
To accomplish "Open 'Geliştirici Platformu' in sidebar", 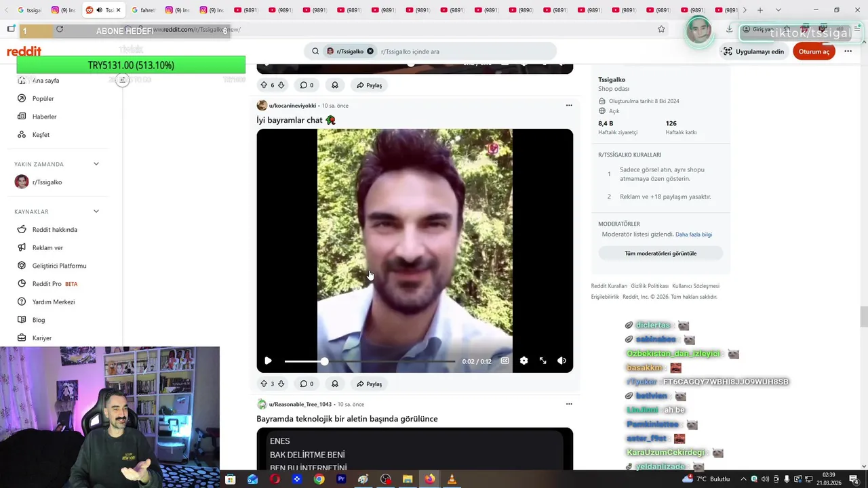I will (x=60, y=266).
